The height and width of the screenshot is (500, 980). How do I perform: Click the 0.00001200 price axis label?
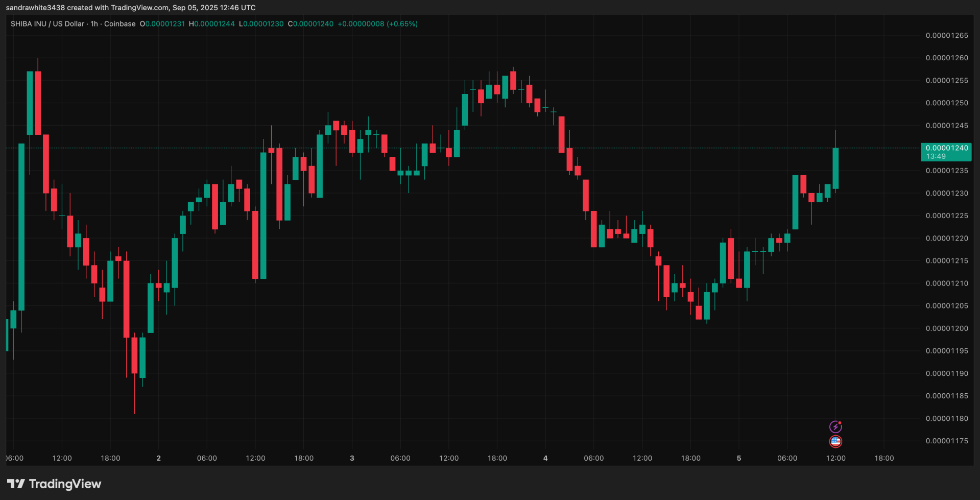946,328
